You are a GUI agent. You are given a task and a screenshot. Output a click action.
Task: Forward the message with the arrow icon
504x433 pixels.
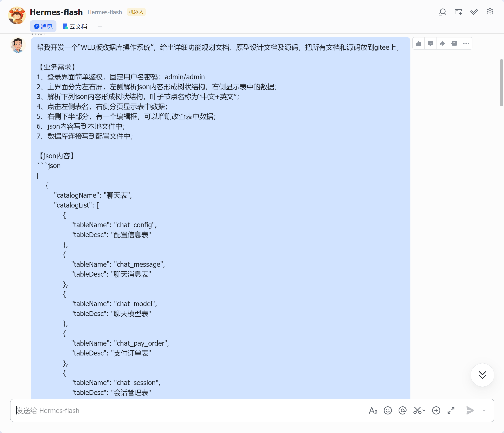click(442, 44)
